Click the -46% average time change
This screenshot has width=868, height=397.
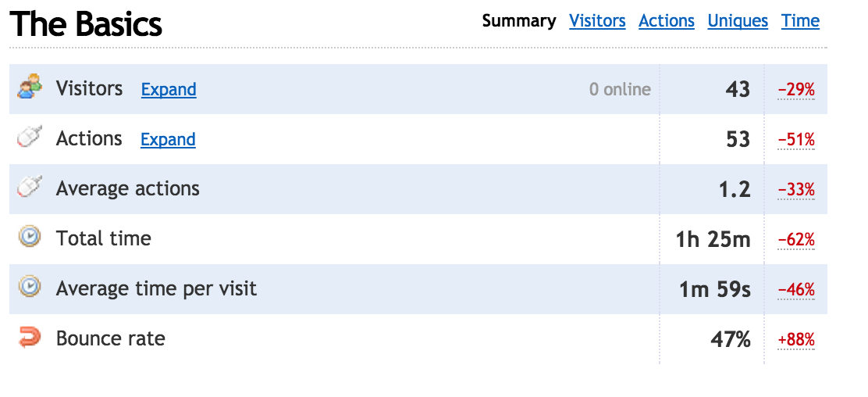click(796, 289)
